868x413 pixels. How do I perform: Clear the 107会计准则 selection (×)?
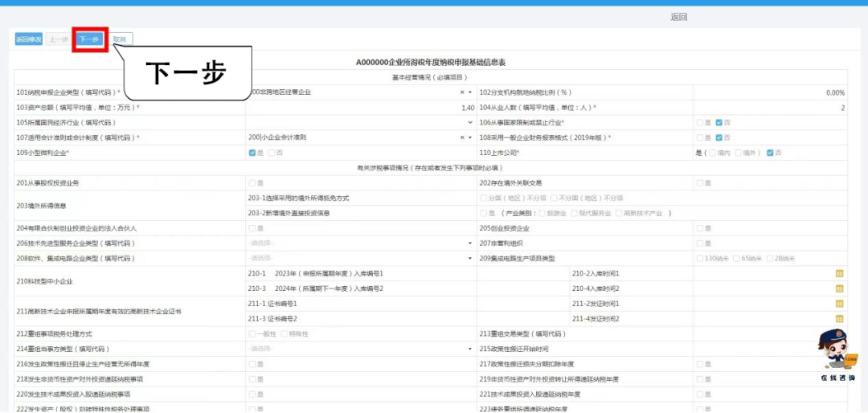point(462,137)
